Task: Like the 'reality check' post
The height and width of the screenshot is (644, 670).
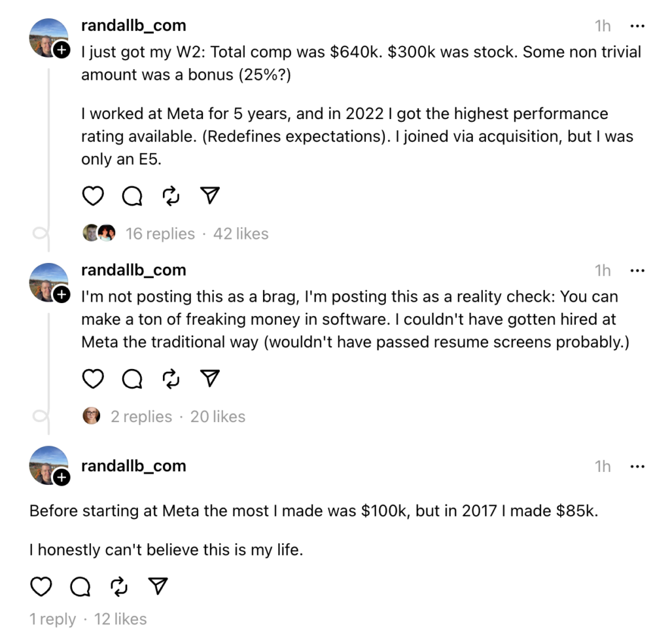Action: click(x=93, y=378)
